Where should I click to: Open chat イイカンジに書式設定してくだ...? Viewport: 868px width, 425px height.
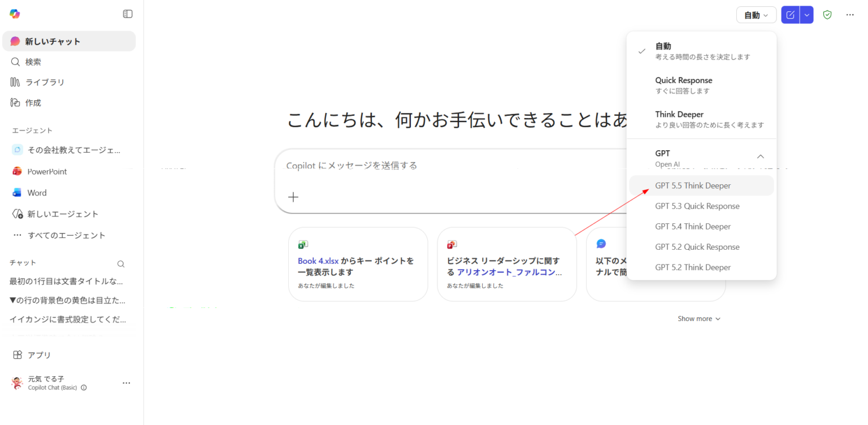68,319
